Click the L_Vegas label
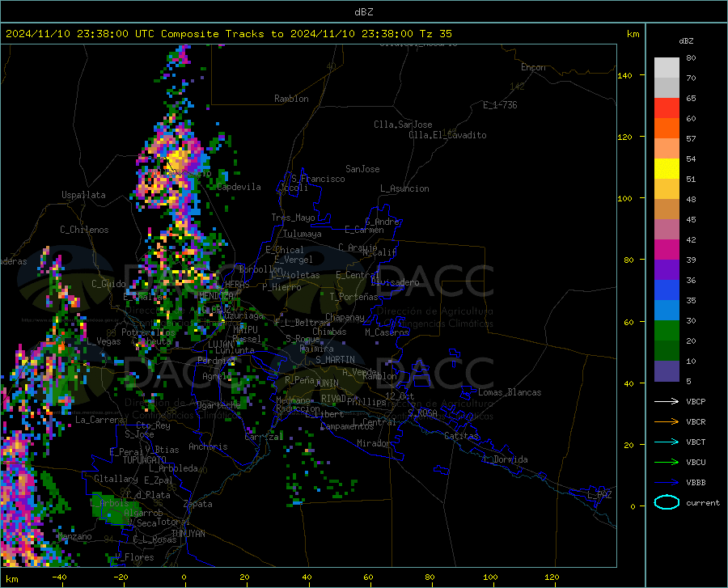This screenshot has width=728, height=588. click(x=104, y=341)
